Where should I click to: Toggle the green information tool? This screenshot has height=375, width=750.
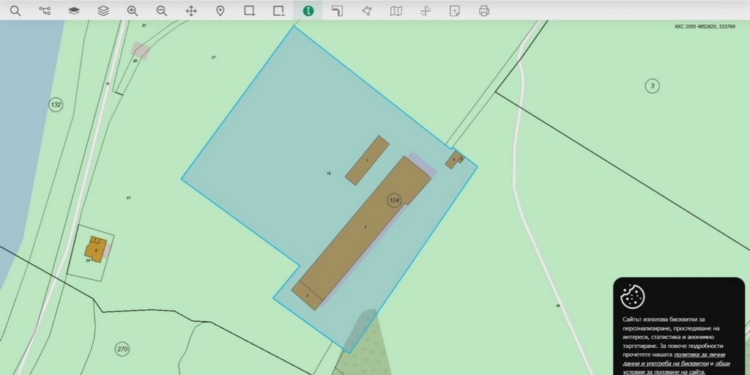tap(308, 11)
